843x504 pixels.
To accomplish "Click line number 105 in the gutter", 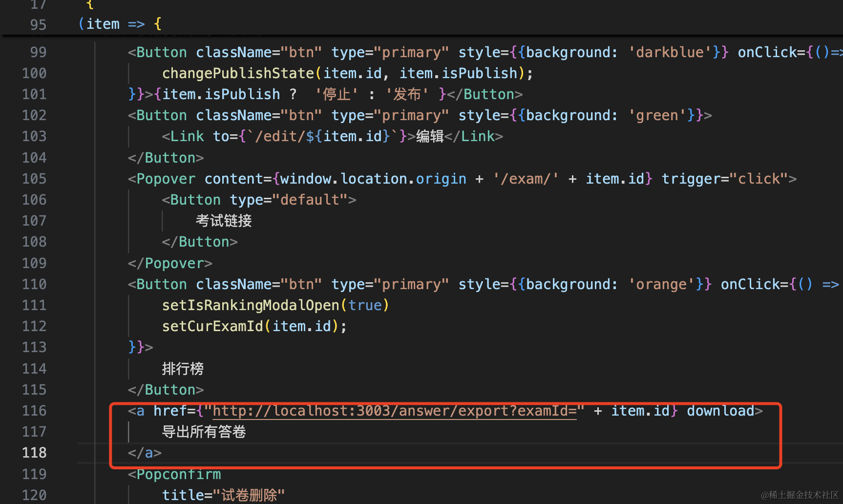I will (x=34, y=179).
